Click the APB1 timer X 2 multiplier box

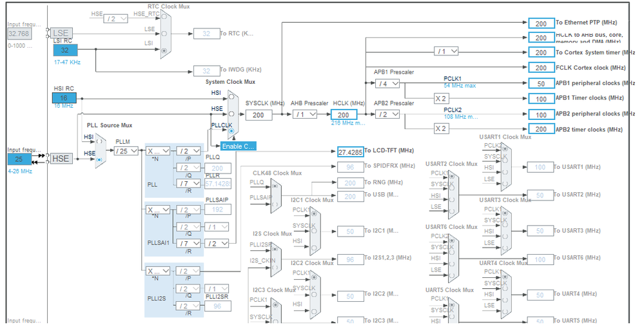441,99
